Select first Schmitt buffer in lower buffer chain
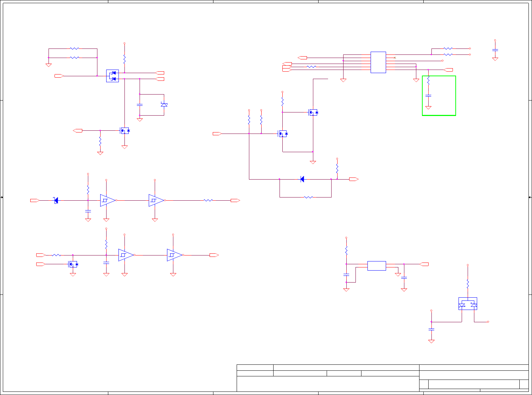The image size is (532, 395). (126, 255)
